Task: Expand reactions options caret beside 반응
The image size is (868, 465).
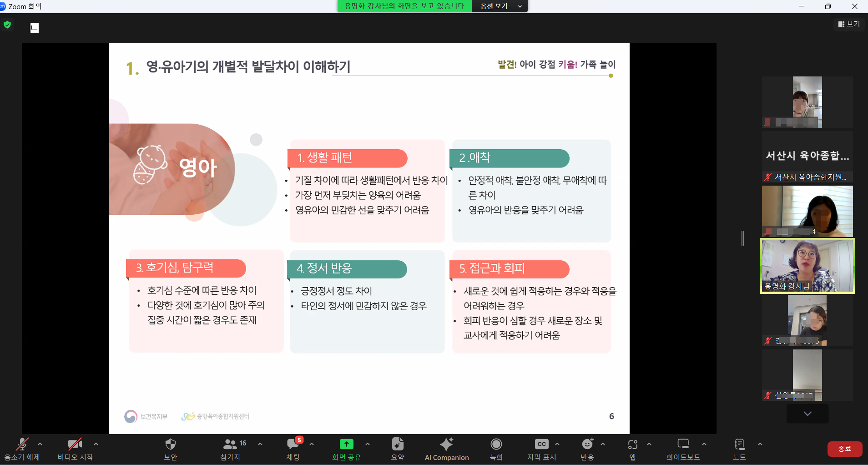Action: (x=603, y=444)
